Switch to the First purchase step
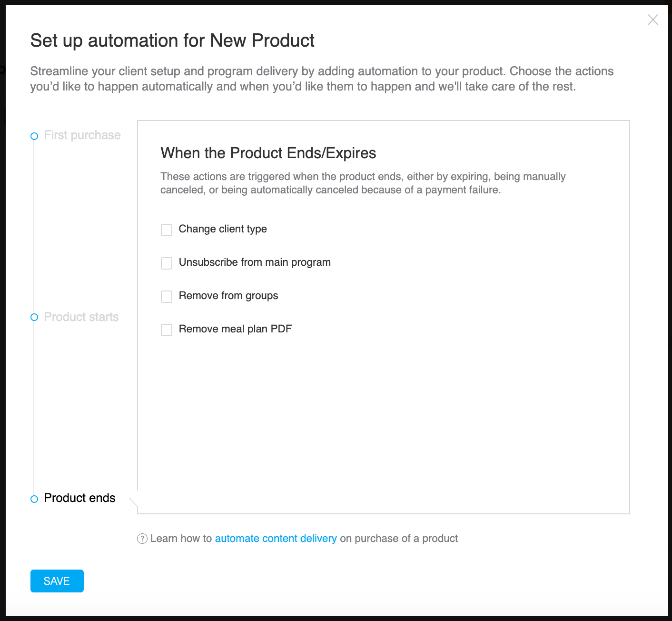672x621 pixels. click(x=82, y=135)
